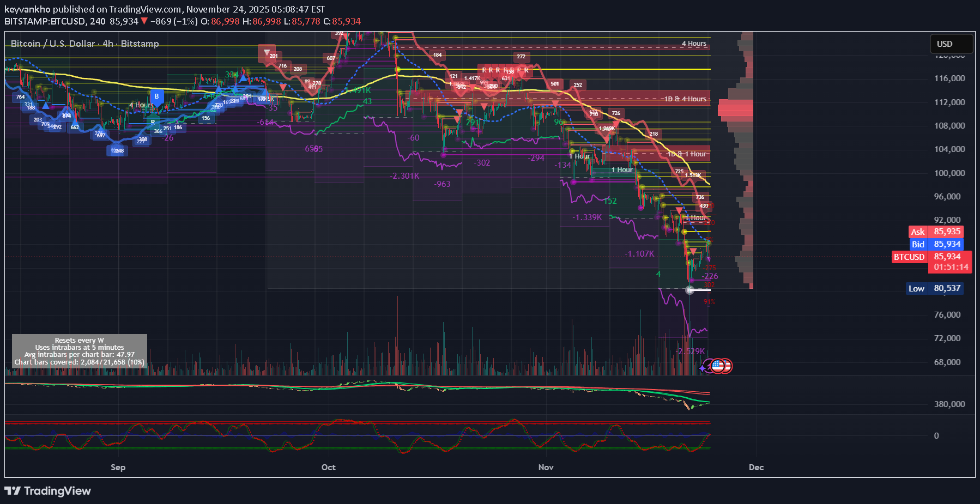Click the white circle at the low
This screenshot has height=504, width=980.
pyautogui.click(x=689, y=290)
